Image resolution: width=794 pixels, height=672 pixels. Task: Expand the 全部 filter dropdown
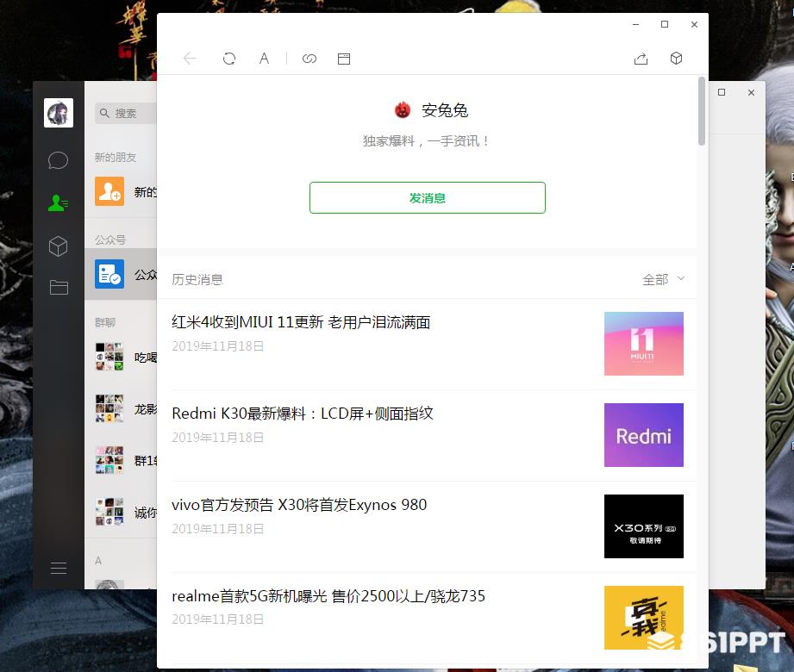coord(663,279)
